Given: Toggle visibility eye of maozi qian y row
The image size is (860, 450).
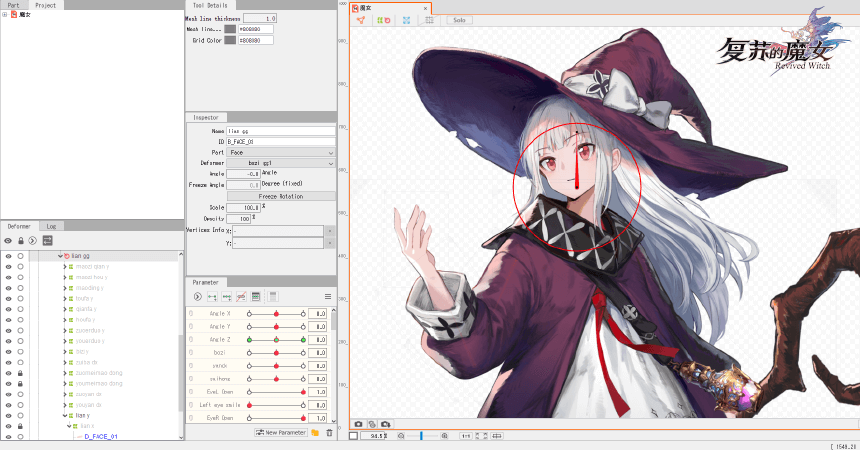Looking at the screenshot, I should 8,267.
